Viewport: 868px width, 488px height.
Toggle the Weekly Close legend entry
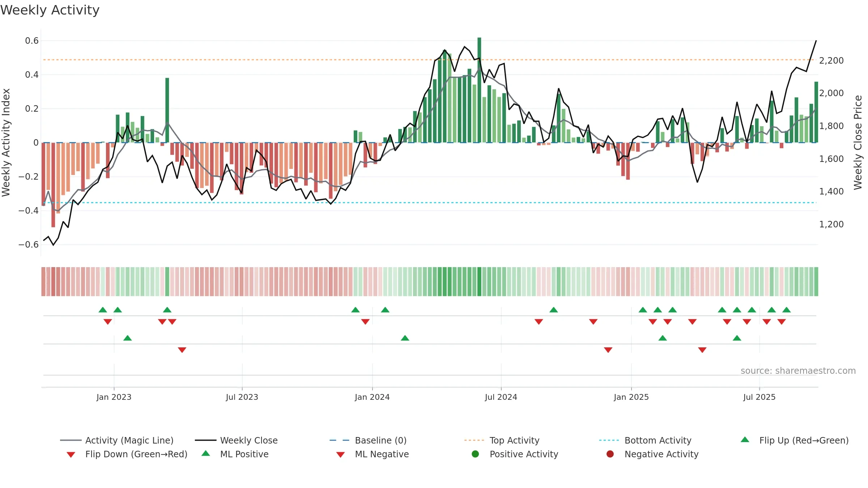(236, 440)
